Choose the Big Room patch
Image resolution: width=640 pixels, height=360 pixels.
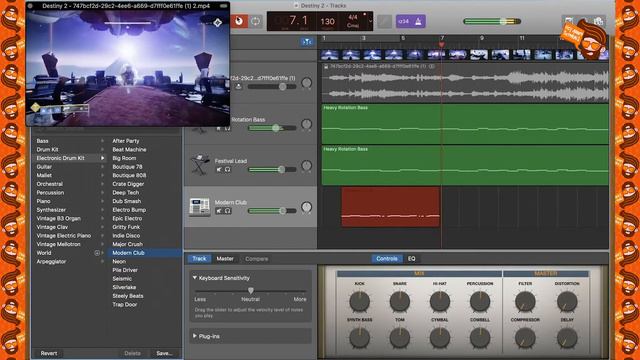click(x=124, y=158)
